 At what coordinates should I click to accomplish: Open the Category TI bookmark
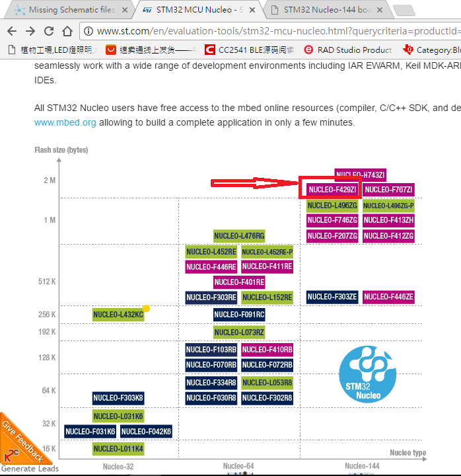point(432,50)
